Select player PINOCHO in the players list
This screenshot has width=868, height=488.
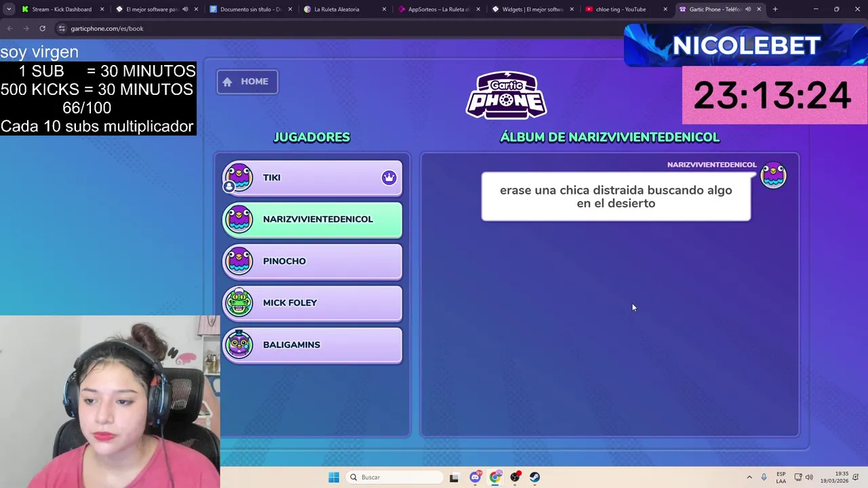click(x=313, y=261)
